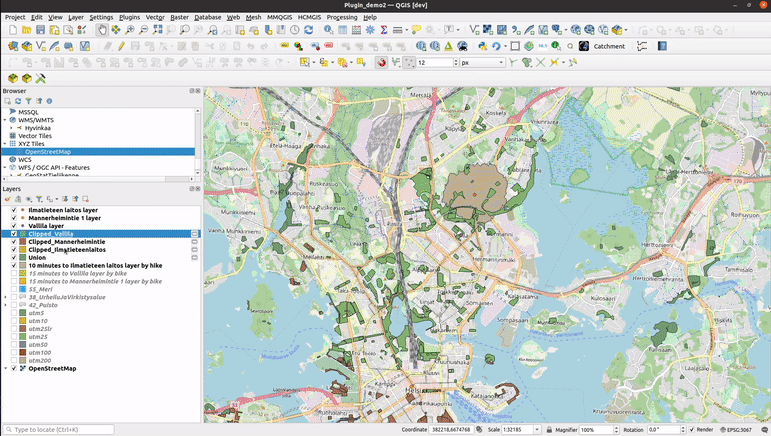This screenshot has height=436, width=771.
Task: Click the Zoom In magnifier tool
Action: 129,30
